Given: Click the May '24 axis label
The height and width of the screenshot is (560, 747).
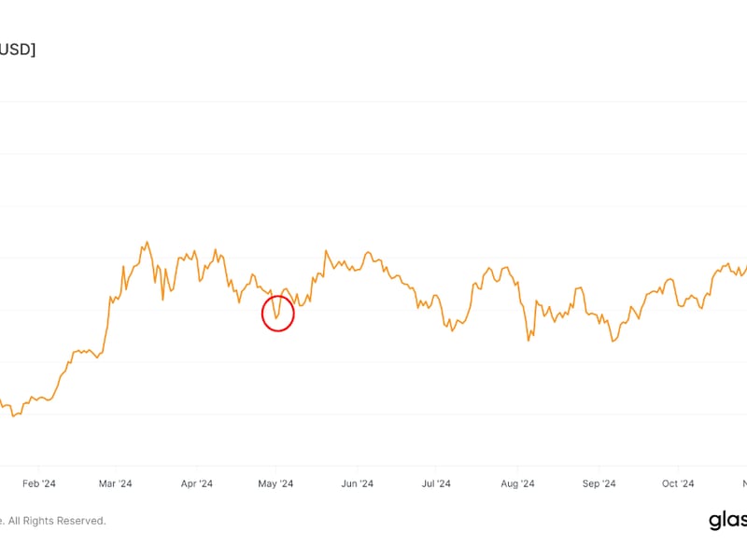Looking at the screenshot, I should click(x=275, y=483).
